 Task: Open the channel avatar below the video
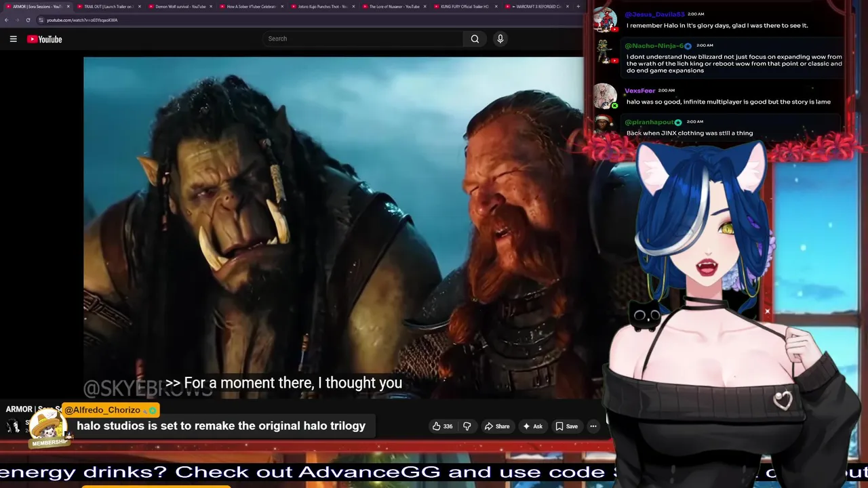point(13,426)
